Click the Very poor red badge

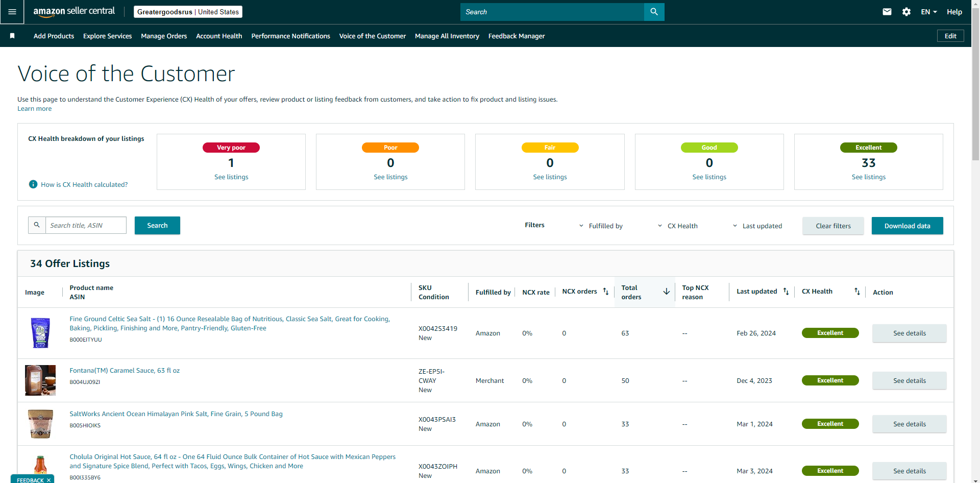tap(231, 148)
